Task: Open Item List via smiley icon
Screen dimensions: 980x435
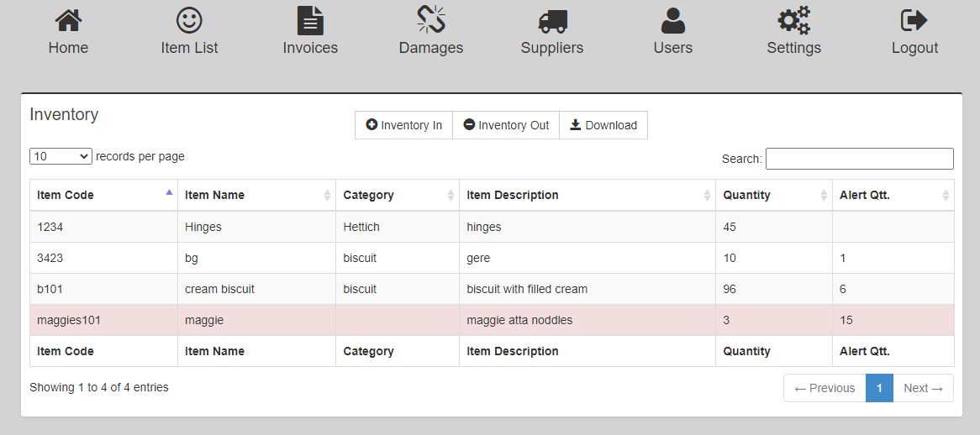Action: pyautogui.click(x=189, y=20)
